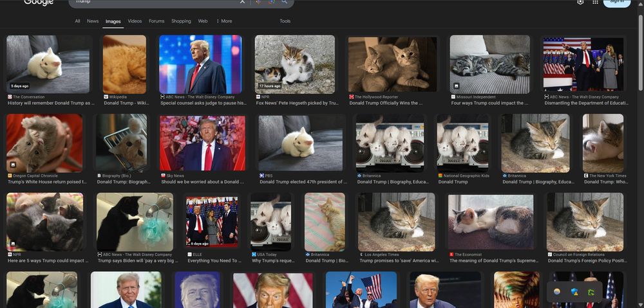
Task: Open the Google apps grid icon
Action: point(595,2)
